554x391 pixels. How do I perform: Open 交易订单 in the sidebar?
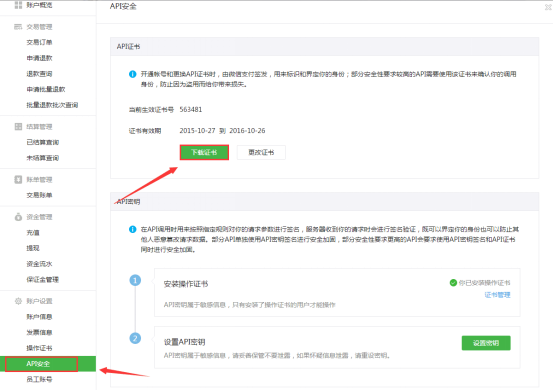tap(39, 42)
